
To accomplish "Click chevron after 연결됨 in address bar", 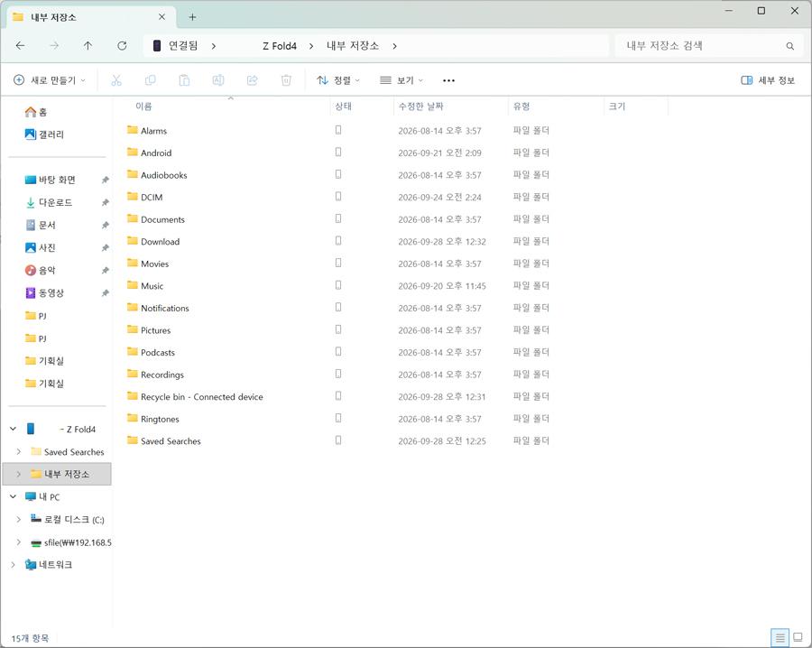I will tap(213, 46).
